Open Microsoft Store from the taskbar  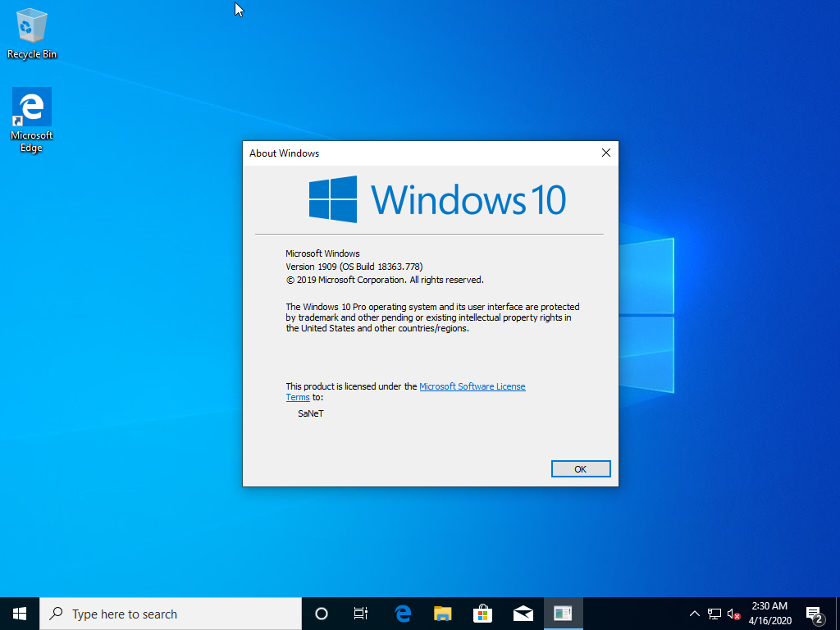pyautogui.click(x=482, y=614)
